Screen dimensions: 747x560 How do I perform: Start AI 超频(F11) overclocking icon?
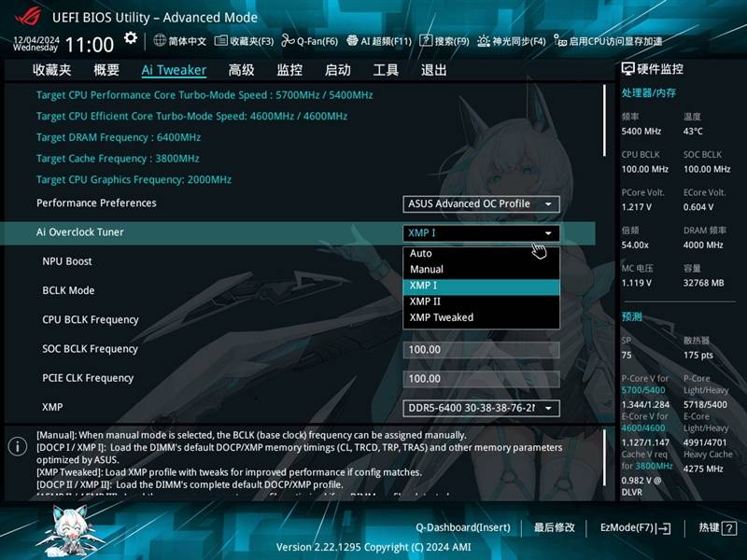(352, 41)
